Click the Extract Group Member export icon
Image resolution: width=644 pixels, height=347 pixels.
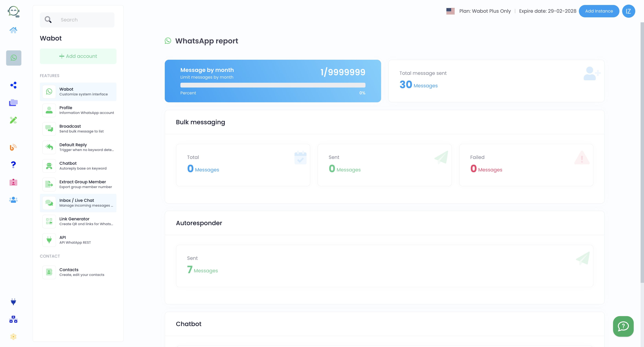(49, 184)
